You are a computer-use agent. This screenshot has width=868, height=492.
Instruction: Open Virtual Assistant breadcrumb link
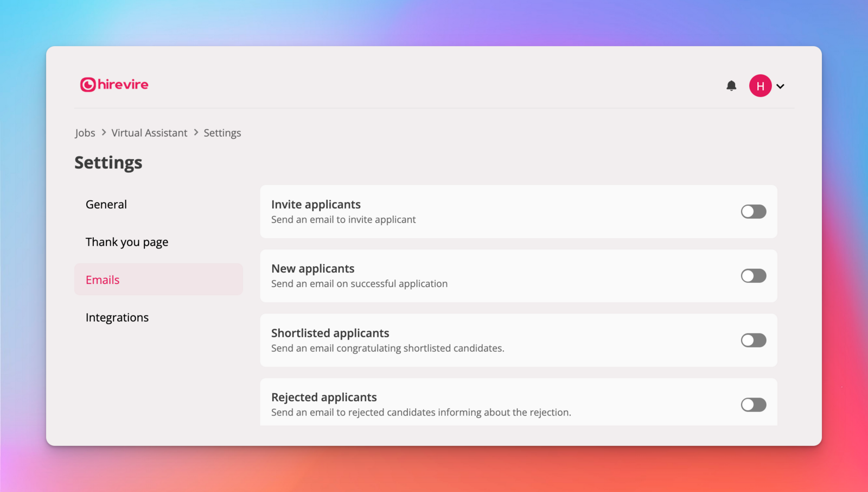149,133
